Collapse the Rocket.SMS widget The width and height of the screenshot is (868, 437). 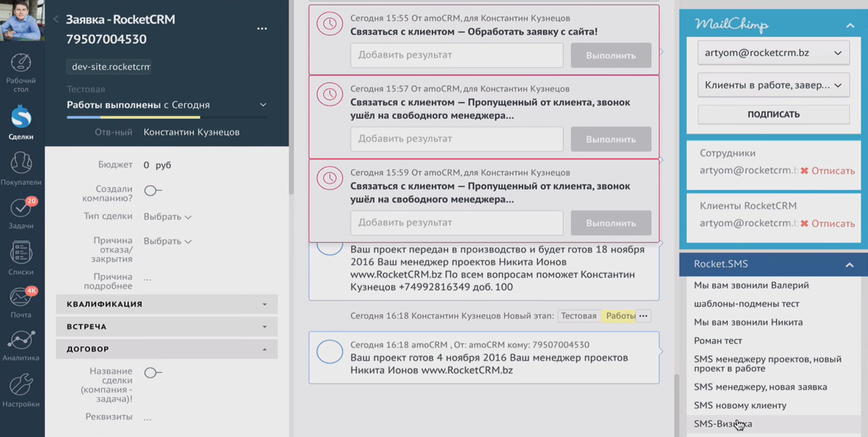(x=849, y=265)
